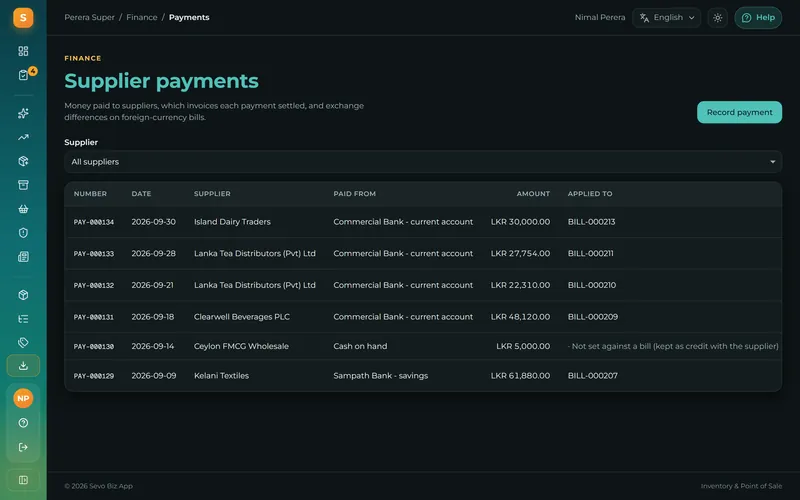Click the date 2026-09-18

pos(153,317)
